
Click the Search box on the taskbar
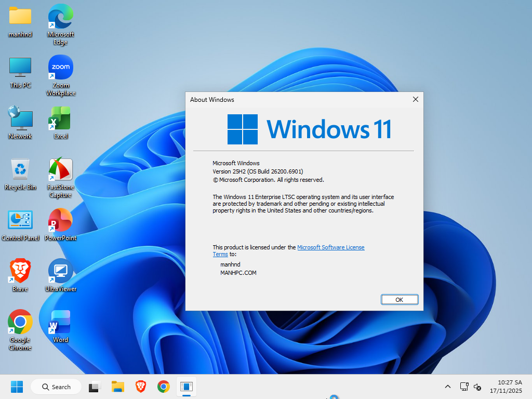click(x=56, y=387)
